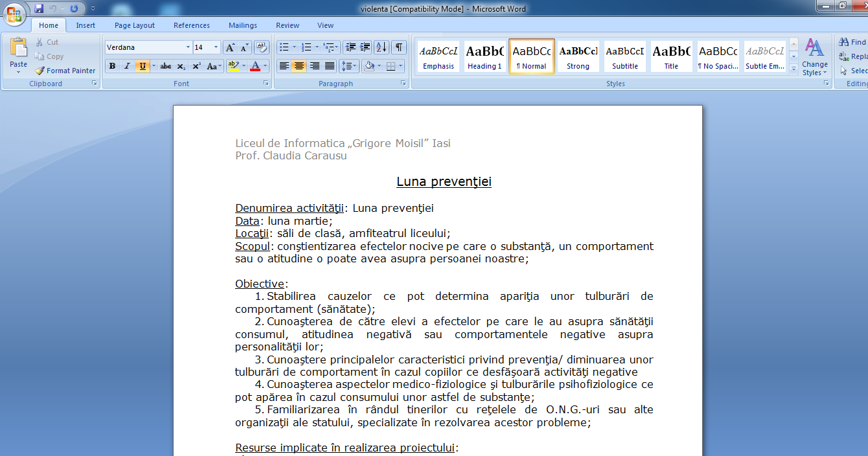Expand the Styles gallery More arrow
Screen dimensions: 868x456
tap(794, 69)
